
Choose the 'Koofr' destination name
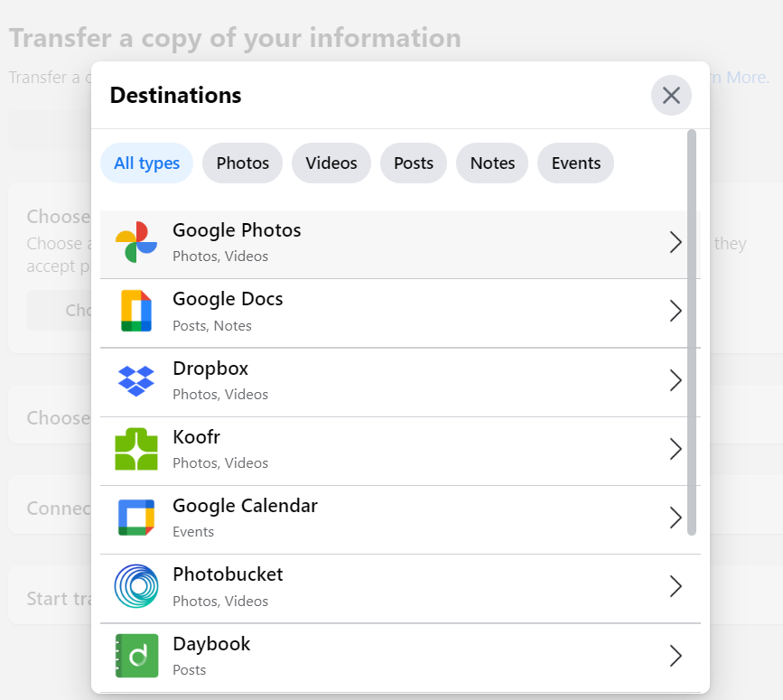coord(196,437)
